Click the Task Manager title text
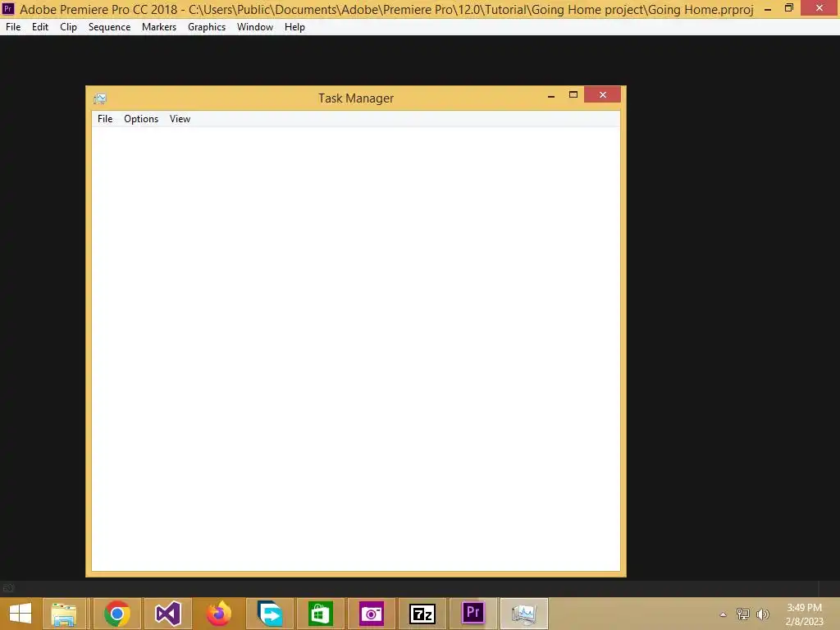Screen dimensions: 840x630 [x=356, y=98]
